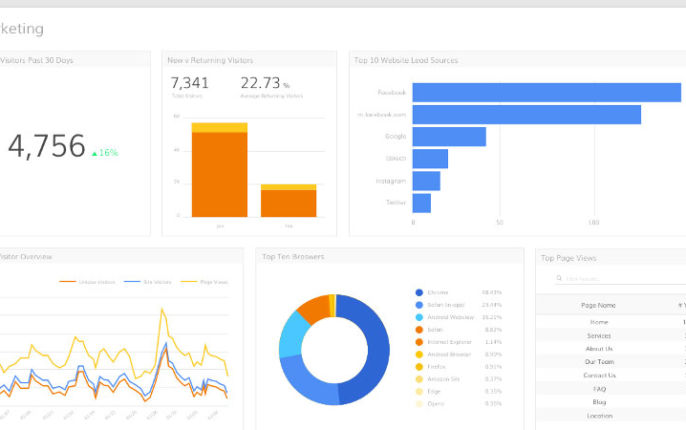Click the Internet Explorer orange legend dot
This screenshot has height=430, width=686.
[419, 342]
